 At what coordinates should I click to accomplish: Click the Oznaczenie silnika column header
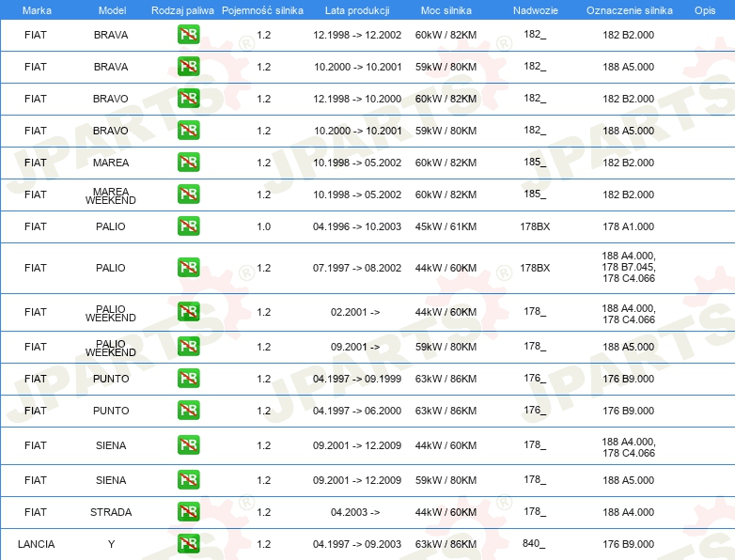coord(629,10)
